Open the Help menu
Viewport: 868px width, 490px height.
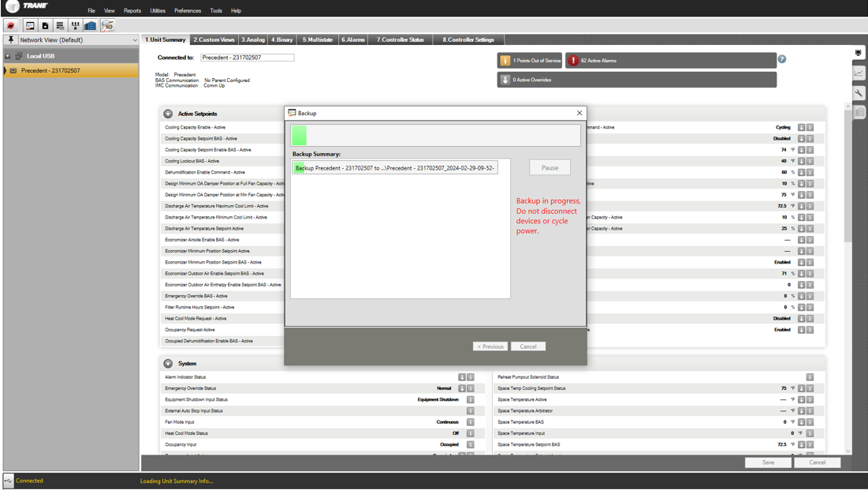pyautogui.click(x=236, y=10)
